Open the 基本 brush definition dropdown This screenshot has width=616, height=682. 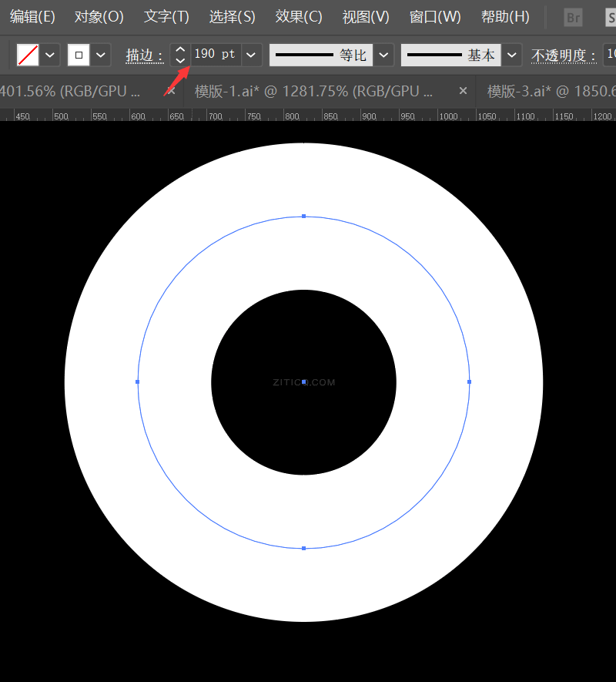coord(512,55)
